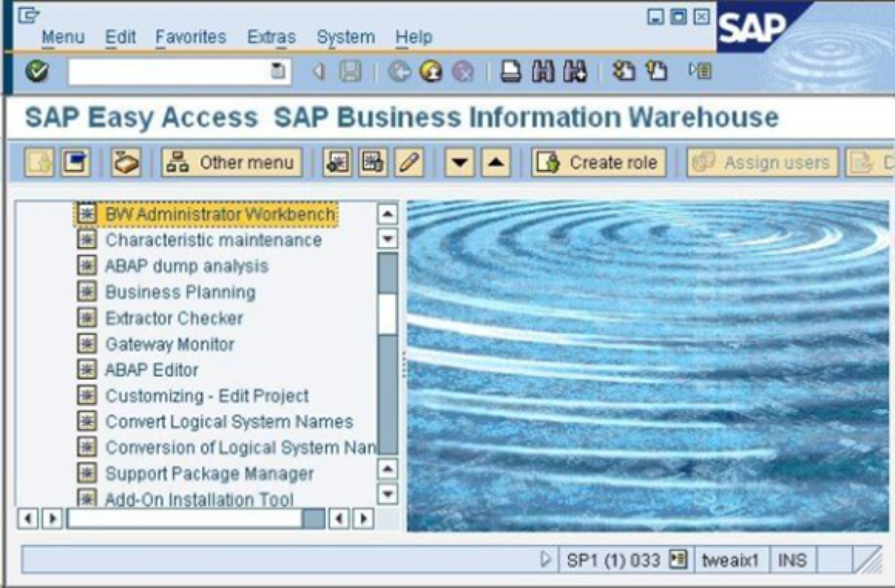Viewport: 895px width, 588px height.
Task: Open the System menu
Action: 346,36
